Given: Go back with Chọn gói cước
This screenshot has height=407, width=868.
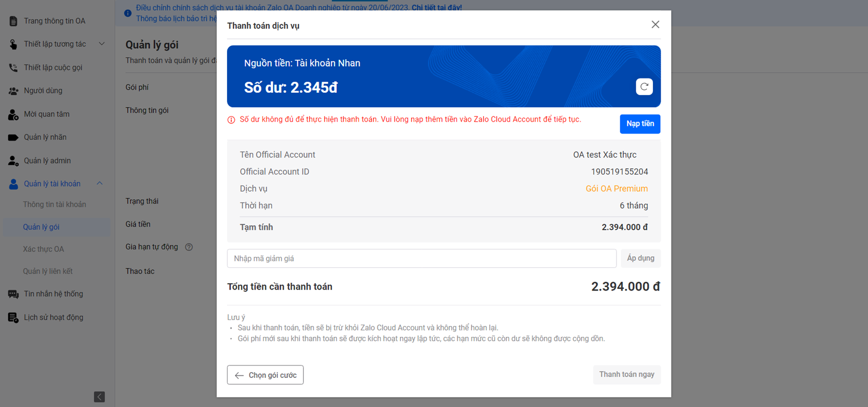Looking at the screenshot, I should coord(265,375).
